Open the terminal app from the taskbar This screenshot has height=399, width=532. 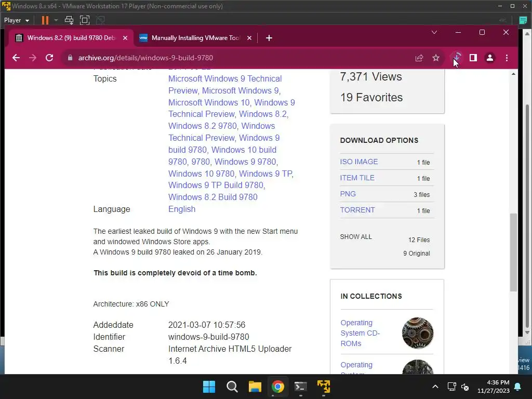coord(301,387)
